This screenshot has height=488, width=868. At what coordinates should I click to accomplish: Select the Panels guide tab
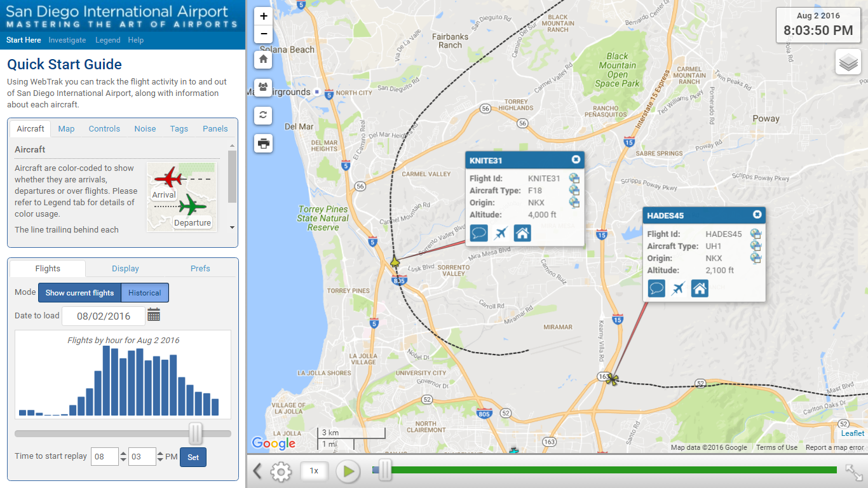click(x=215, y=128)
